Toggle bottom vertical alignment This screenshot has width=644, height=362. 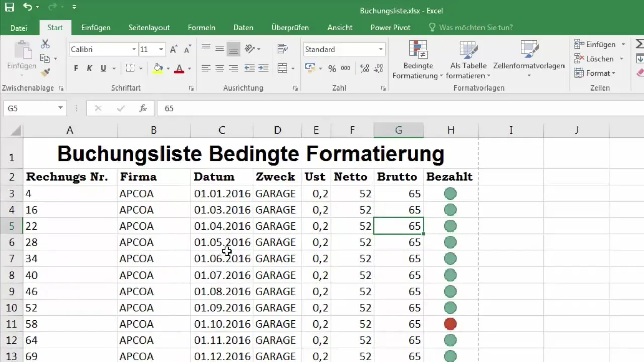(x=233, y=49)
